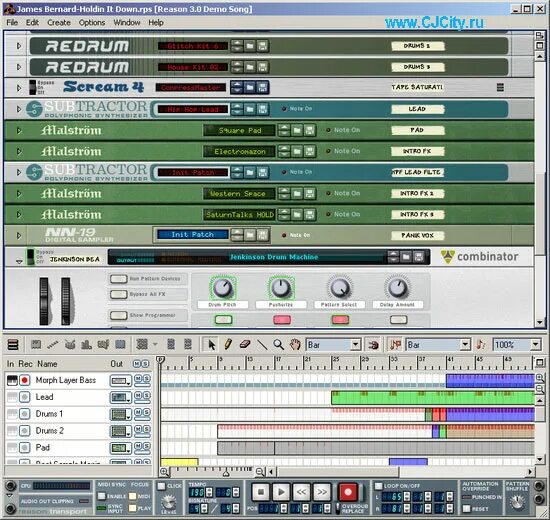This screenshot has height=520, width=550.
Task: Toggle Bypass All FX button
Action: pos(119,294)
